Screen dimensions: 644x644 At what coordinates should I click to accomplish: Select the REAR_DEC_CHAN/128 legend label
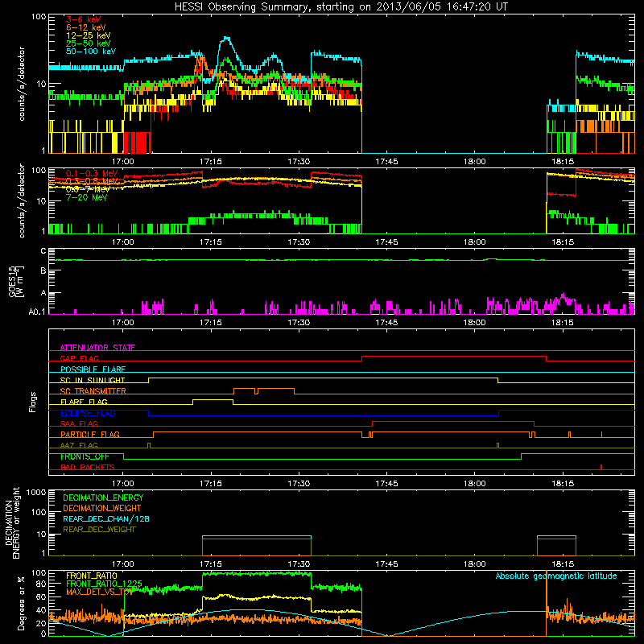[106, 518]
